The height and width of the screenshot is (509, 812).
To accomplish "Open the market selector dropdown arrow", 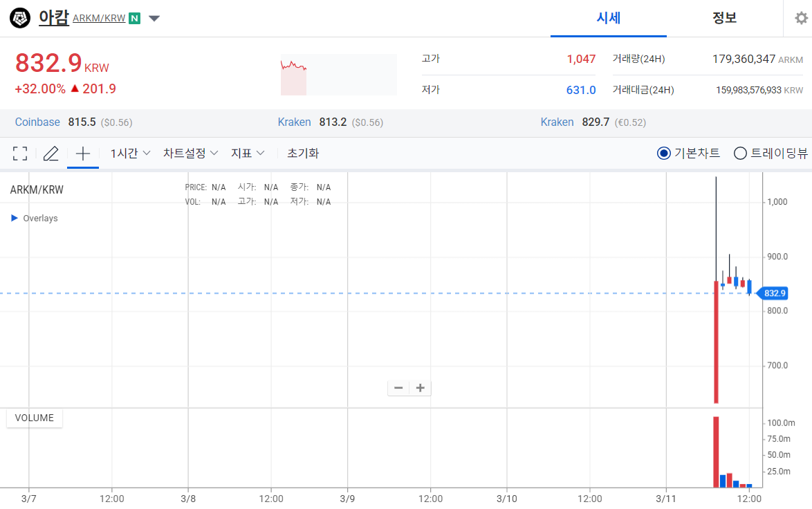I will [x=154, y=19].
